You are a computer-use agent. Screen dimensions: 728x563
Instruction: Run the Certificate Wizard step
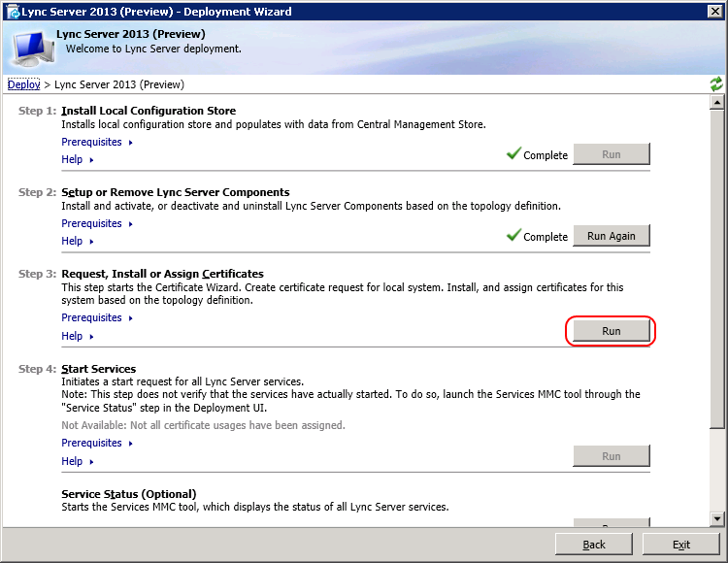(x=611, y=331)
